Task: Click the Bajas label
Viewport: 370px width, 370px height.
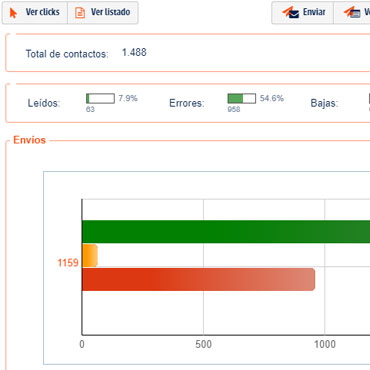Action: click(324, 103)
